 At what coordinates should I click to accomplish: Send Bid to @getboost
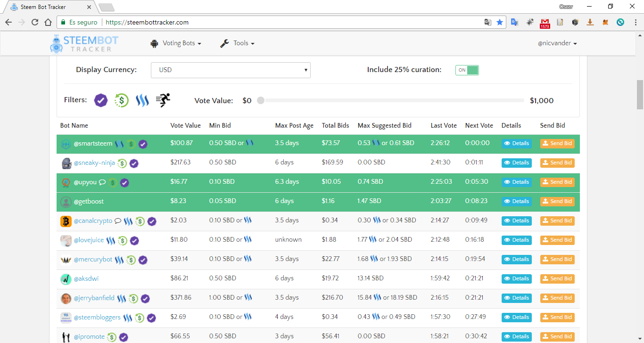[x=557, y=202]
